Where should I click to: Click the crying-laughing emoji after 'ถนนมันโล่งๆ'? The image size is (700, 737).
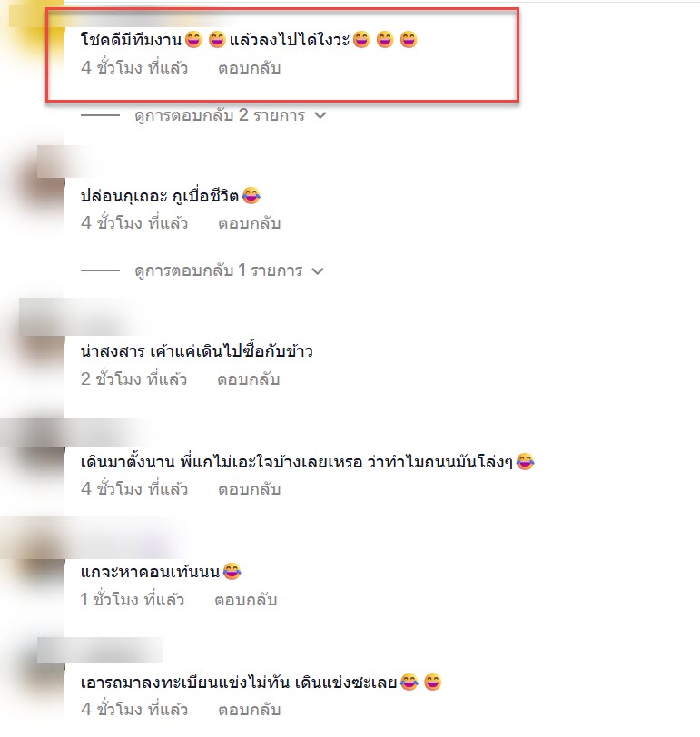pos(525,461)
